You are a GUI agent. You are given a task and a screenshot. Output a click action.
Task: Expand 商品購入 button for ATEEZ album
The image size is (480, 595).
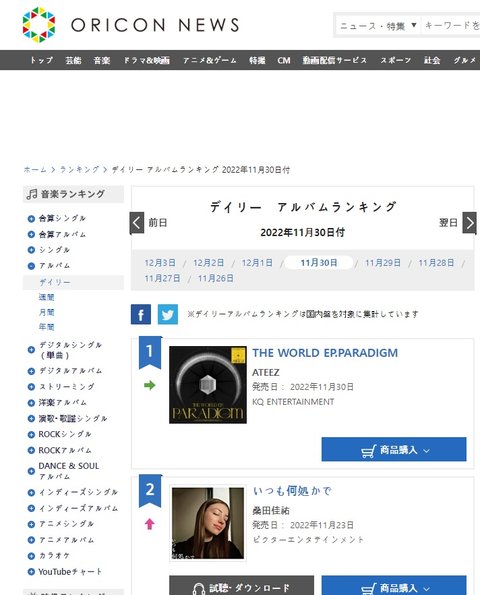coord(394,449)
